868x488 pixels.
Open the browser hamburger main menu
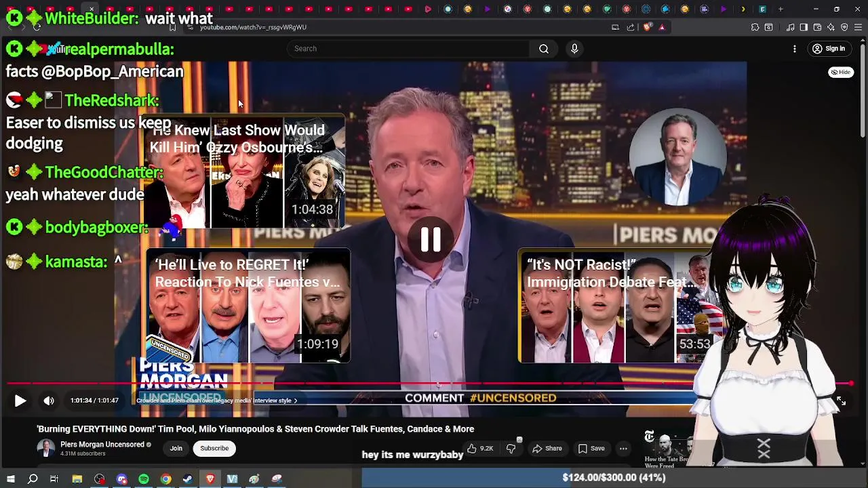pyautogui.click(x=859, y=27)
